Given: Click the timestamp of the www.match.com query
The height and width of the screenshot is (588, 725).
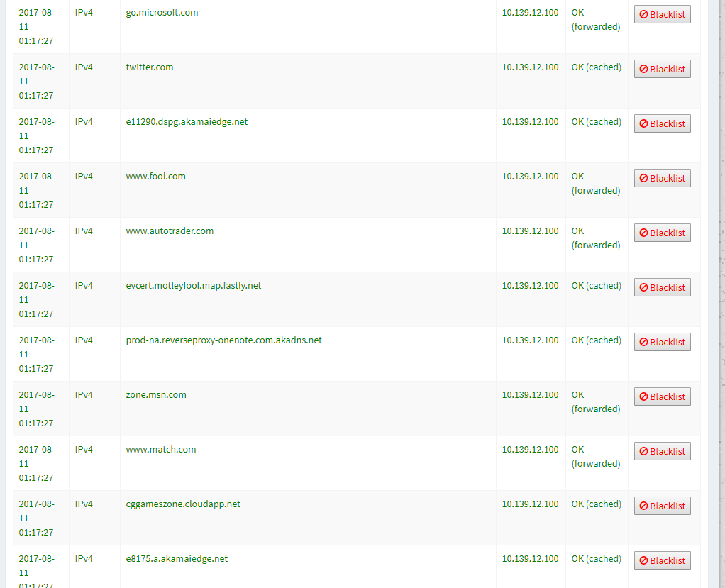Looking at the screenshot, I should (36, 463).
